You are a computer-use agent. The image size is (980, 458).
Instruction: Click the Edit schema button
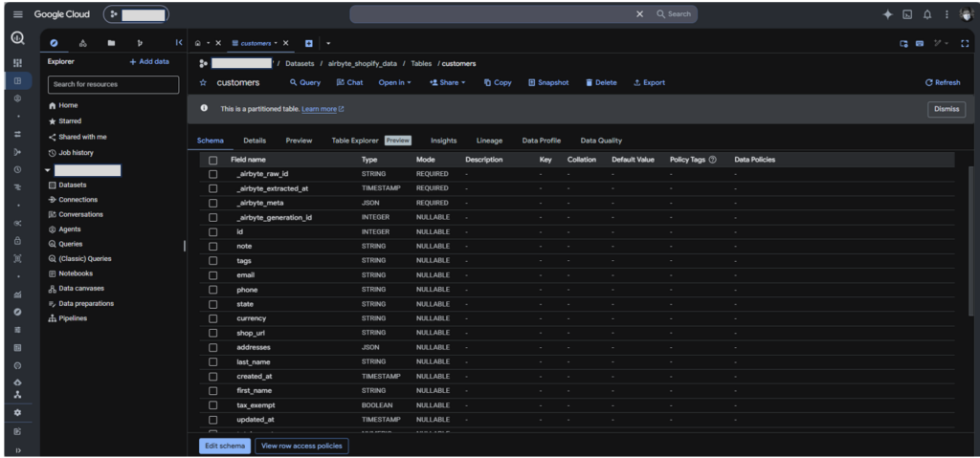click(x=225, y=447)
